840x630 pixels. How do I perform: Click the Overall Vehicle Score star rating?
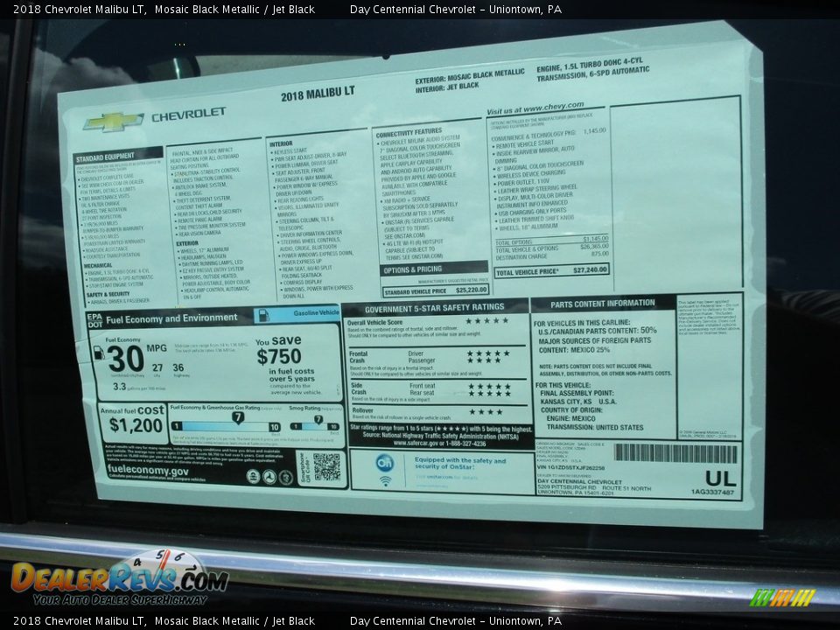click(x=487, y=321)
